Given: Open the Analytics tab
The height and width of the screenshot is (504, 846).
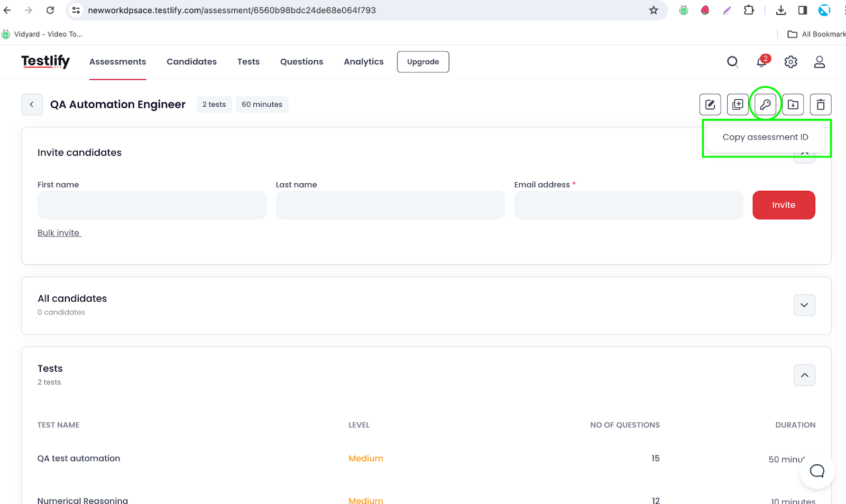Looking at the screenshot, I should tap(363, 62).
